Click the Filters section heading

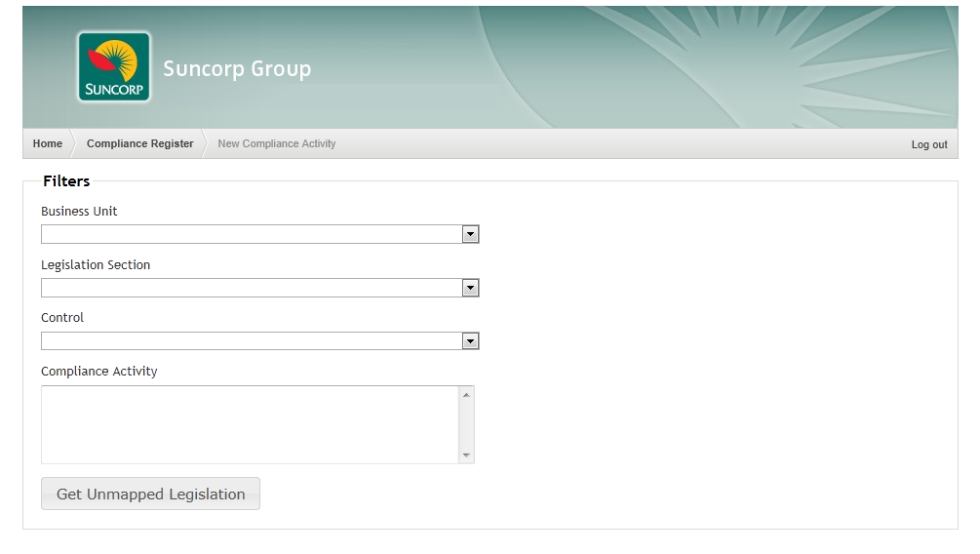[x=66, y=181]
